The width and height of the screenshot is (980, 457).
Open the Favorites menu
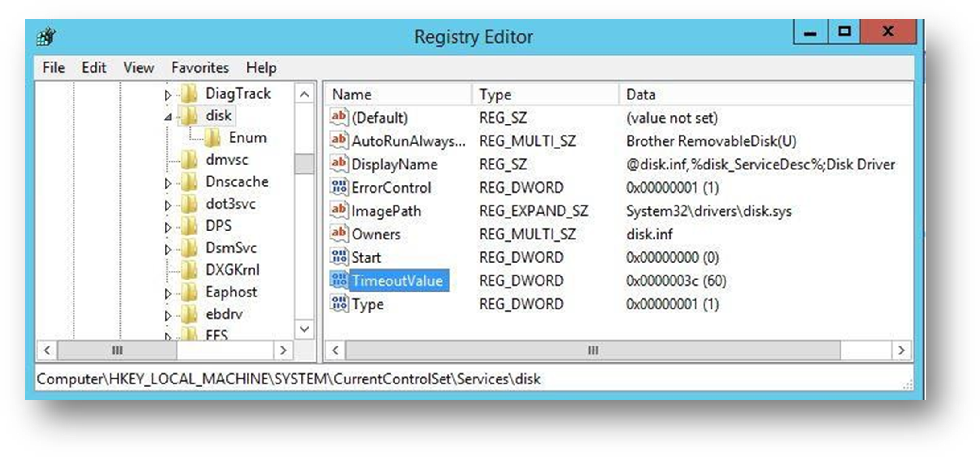tap(200, 67)
